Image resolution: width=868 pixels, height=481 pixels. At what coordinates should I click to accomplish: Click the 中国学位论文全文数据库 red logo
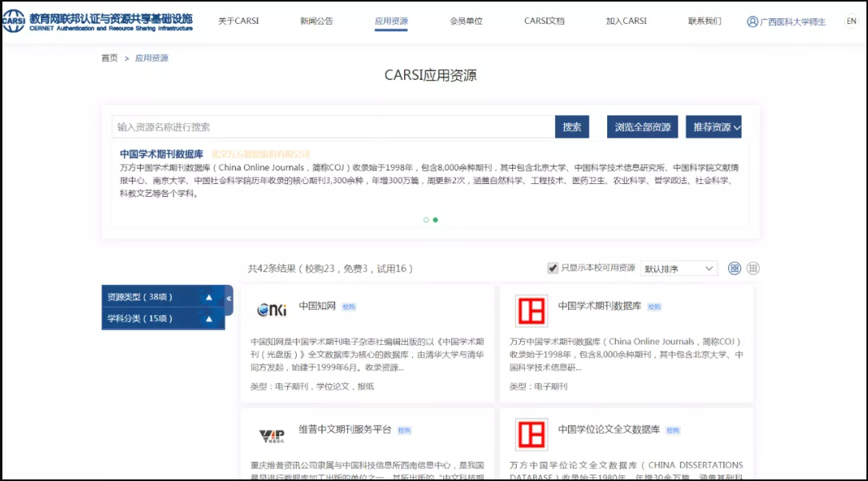[531, 435]
